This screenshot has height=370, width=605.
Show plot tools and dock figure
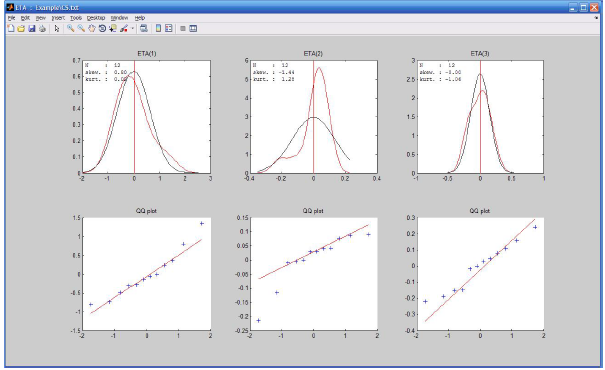(x=193, y=28)
